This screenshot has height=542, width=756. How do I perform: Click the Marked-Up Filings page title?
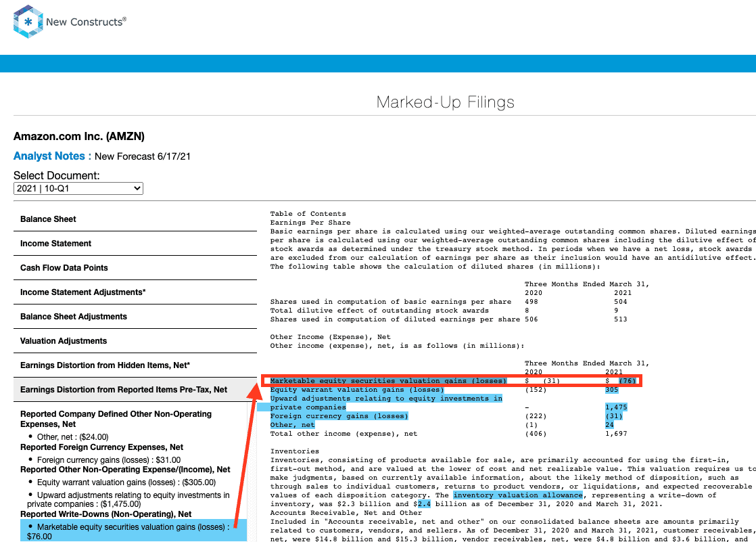click(445, 102)
